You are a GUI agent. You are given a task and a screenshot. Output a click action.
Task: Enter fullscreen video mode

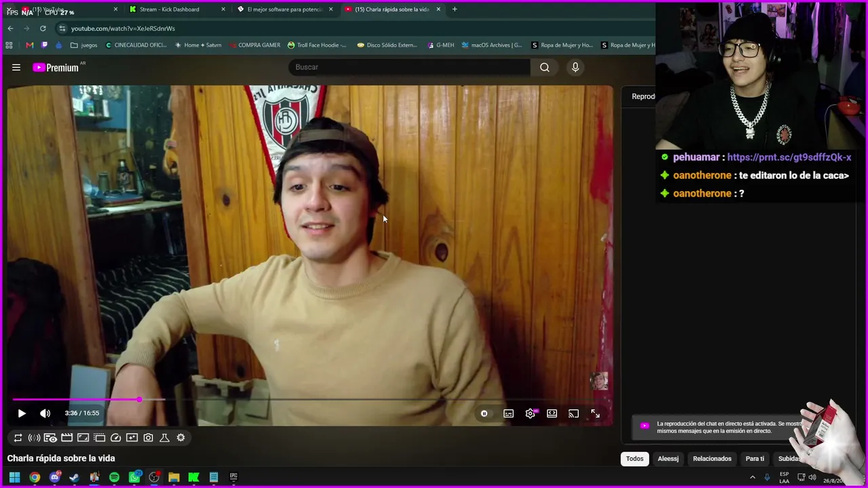coord(595,413)
